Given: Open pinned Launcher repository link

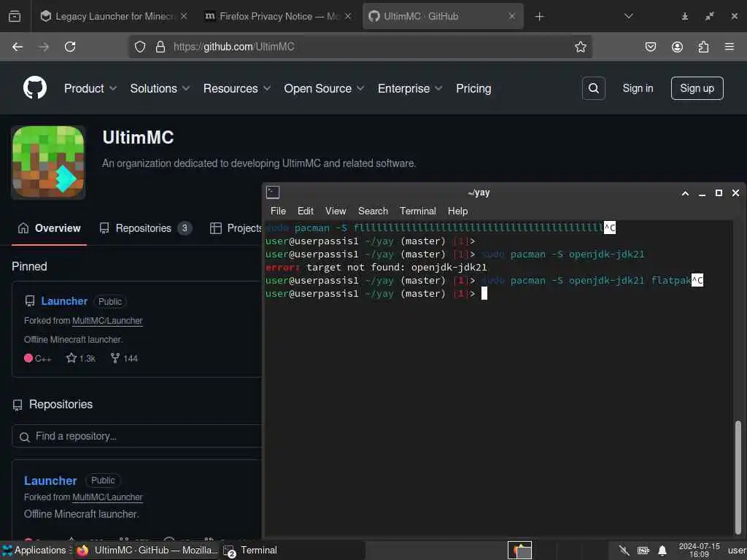Looking at the screenshot, I should [64, 301].
